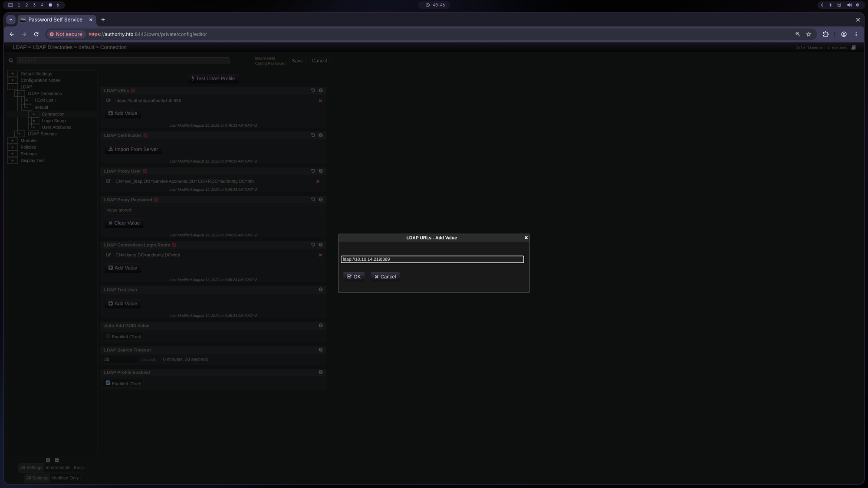The height and width of the screenshot is (488, 868).
Task: Click the LDAP Search Timeout seconds field
Action: [x=120, y=360]
